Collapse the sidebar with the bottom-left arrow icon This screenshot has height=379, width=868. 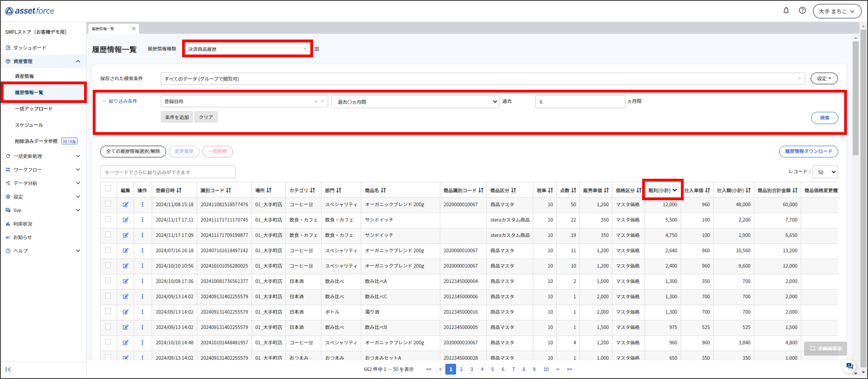(x=8, y=369)
